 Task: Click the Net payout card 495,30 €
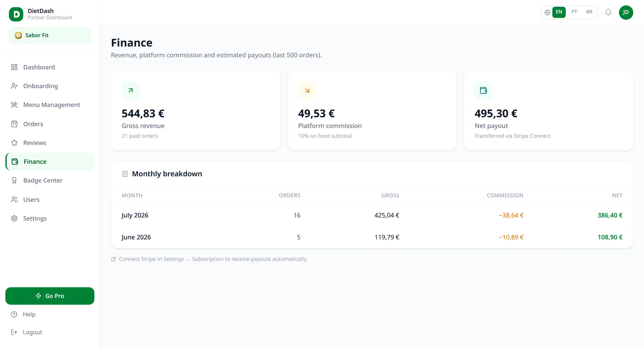click(x=548, y=110)
